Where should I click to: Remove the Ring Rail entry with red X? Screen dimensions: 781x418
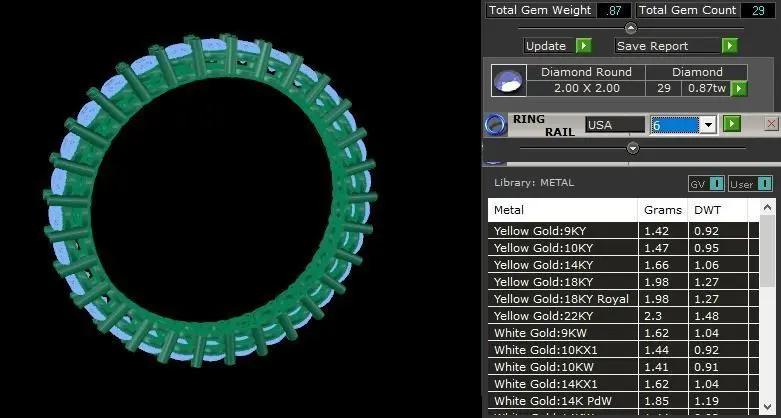[772, 124]
